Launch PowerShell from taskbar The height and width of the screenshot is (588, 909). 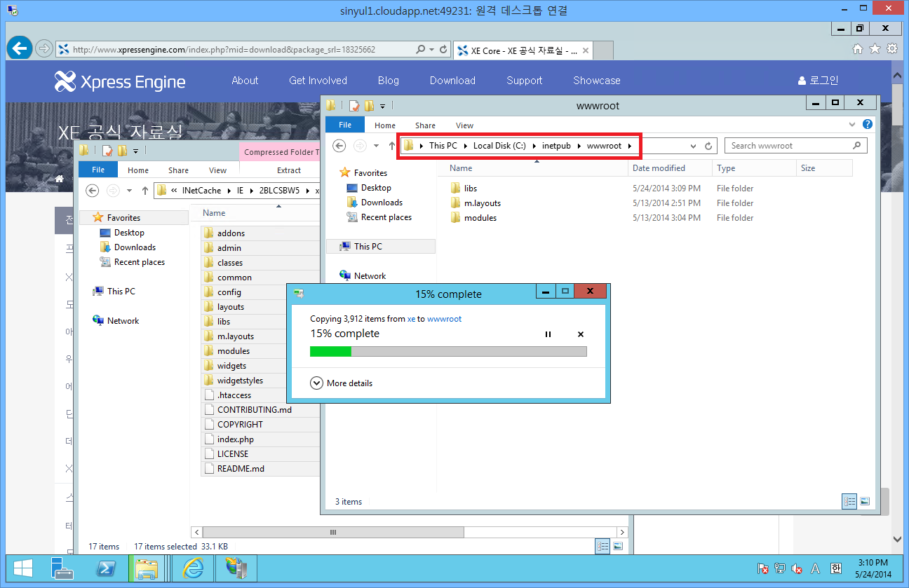(106, 569)
